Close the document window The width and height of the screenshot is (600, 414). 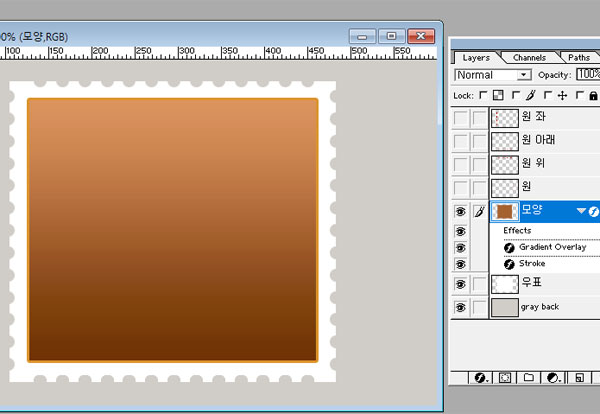(x=421, y=36)
